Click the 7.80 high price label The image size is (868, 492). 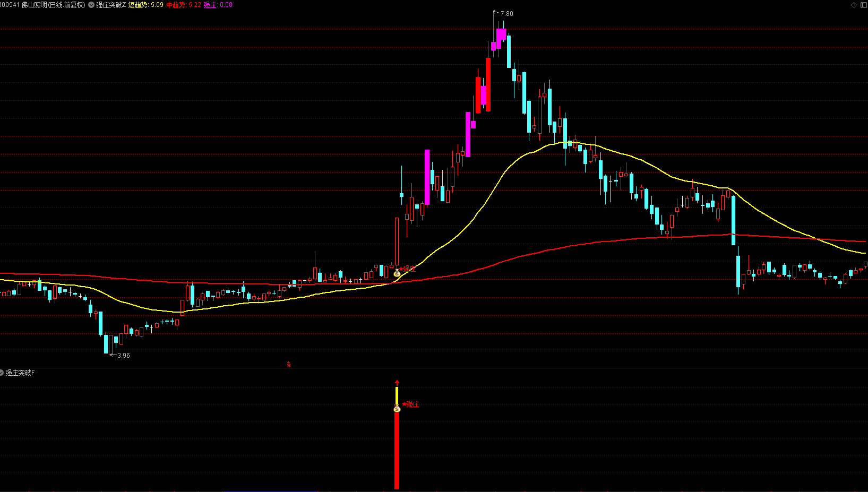coord(507,14)
